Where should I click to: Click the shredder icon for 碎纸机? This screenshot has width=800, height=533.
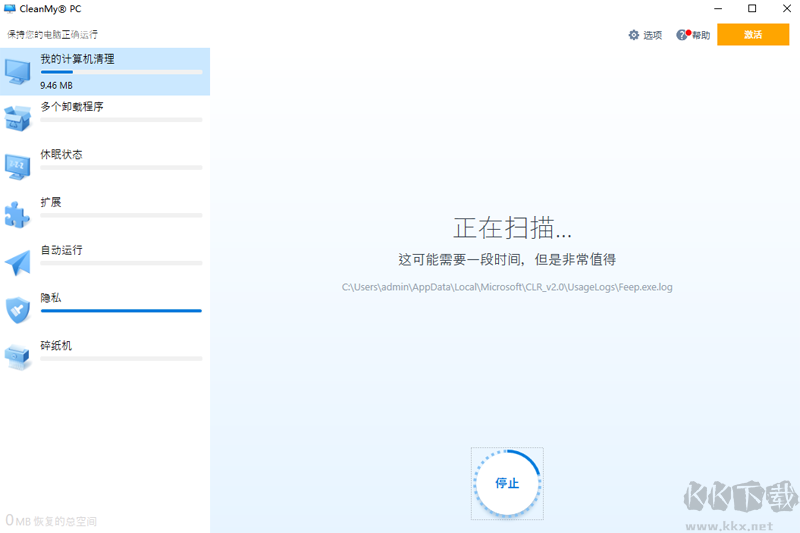point(17,357)
